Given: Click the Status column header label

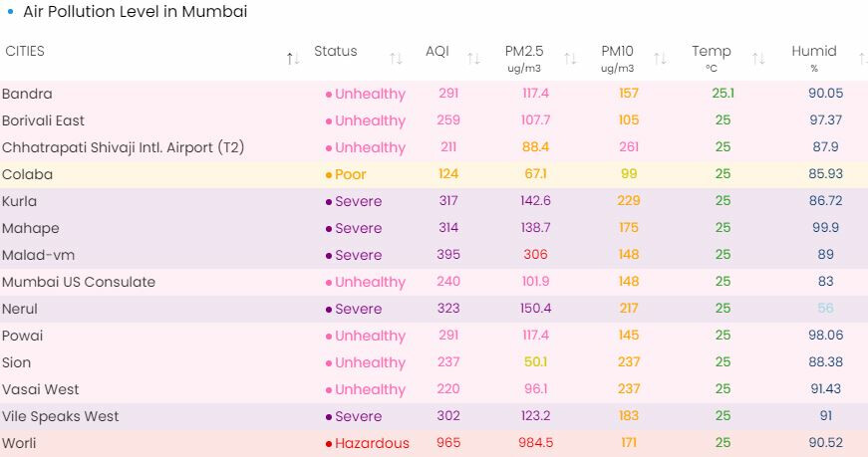Looking at the screenshot, I should pyautogui.click(x=335, y=51).
